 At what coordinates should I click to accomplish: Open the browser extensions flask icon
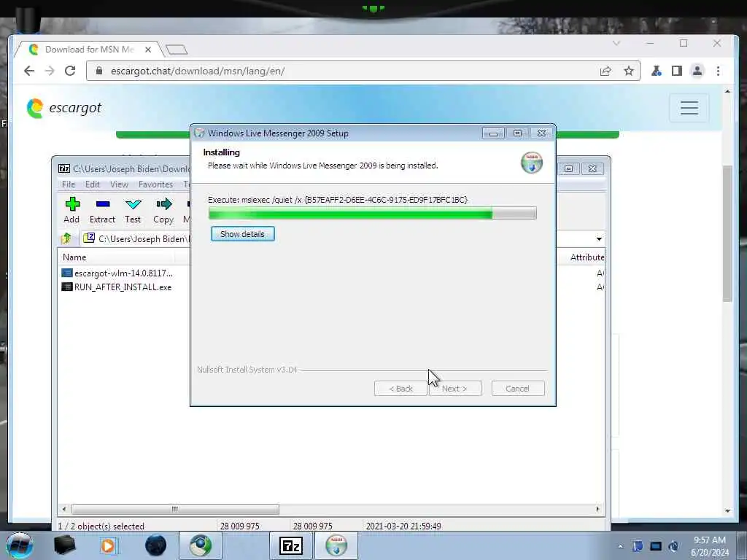(656, 71)
